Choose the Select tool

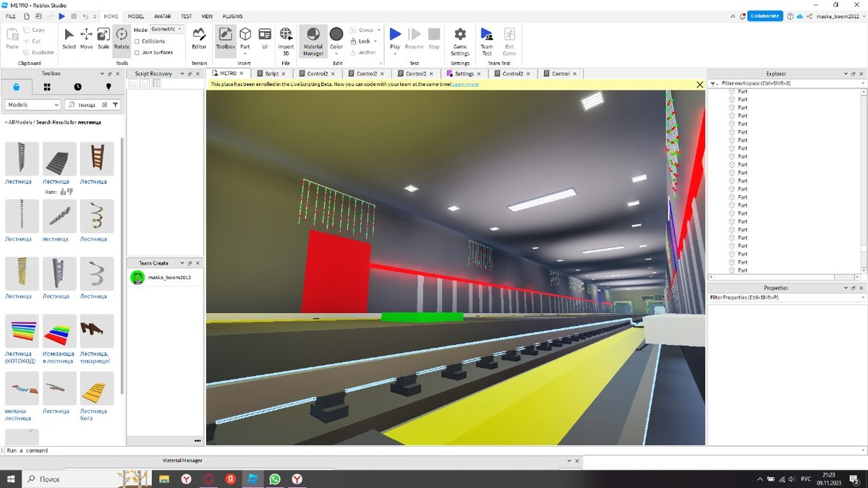pos(69,38)
